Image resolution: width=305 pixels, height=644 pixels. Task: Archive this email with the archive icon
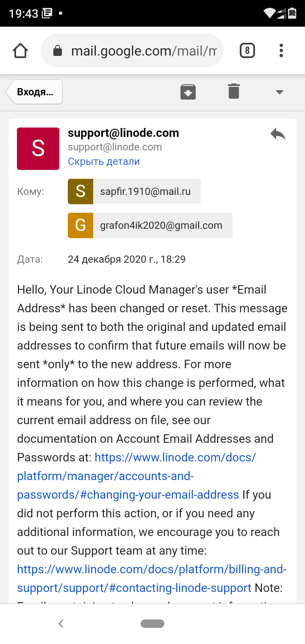(x=188, y=92)
